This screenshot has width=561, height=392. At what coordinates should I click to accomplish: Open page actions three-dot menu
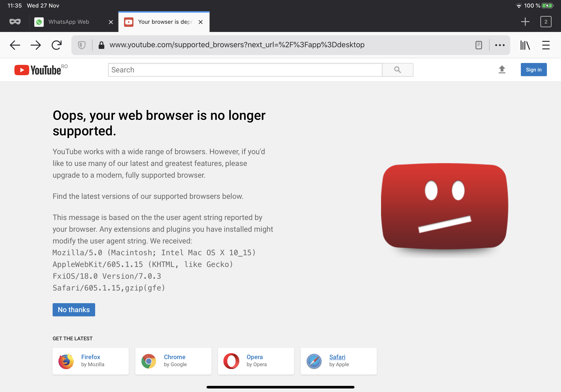click(x=500, y=45)
